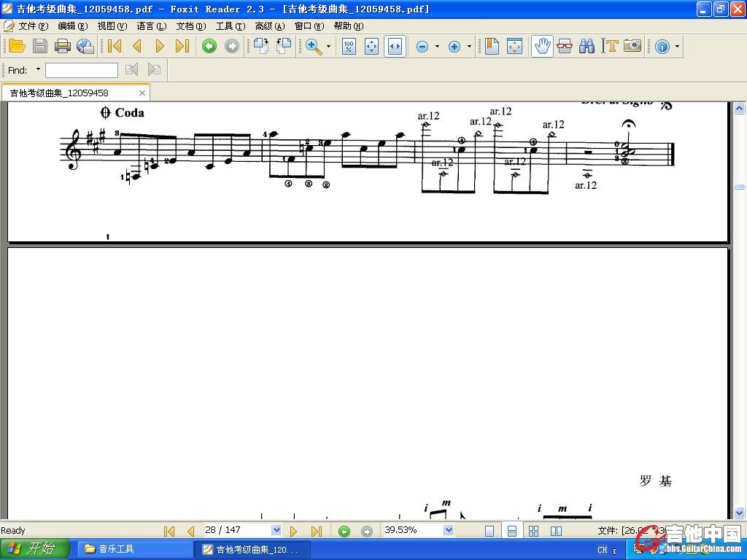Open dropdown beside Zoom Out button
Screen dimensions: 747x560
point(437,47)
